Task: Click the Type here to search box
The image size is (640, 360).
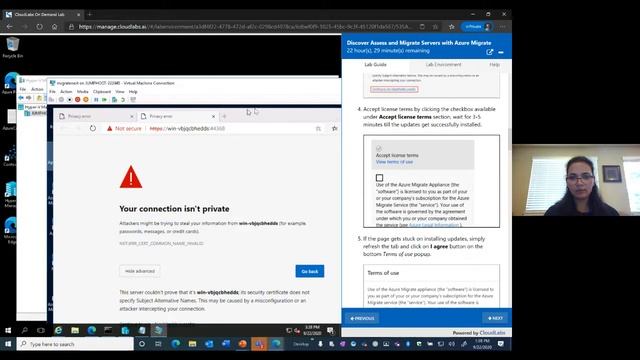Action: pyautogui.click(x=75, y=344)
